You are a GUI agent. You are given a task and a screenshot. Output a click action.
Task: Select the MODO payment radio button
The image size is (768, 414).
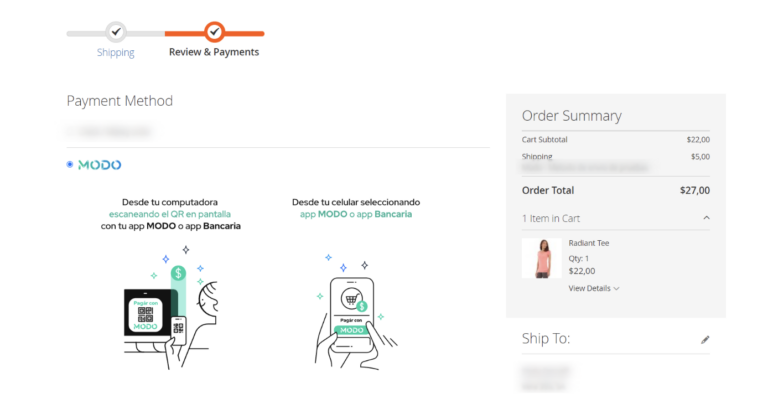coord(70,164)
